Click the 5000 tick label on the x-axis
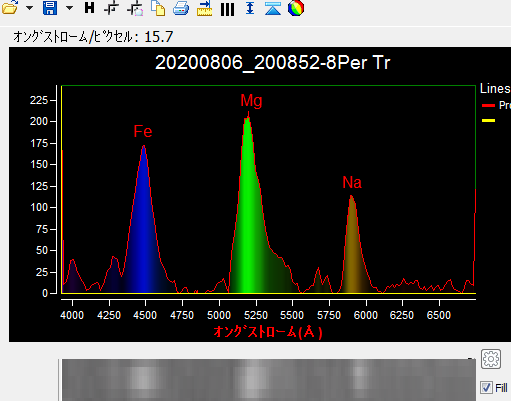 pos(219,315)
